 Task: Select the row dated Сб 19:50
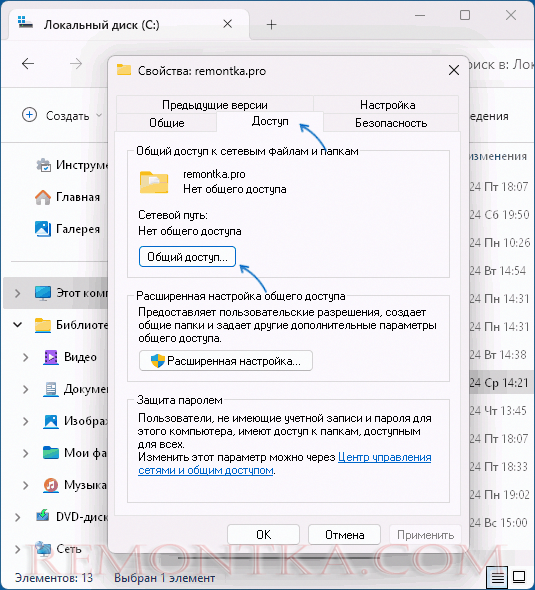(x=499, y=214)
